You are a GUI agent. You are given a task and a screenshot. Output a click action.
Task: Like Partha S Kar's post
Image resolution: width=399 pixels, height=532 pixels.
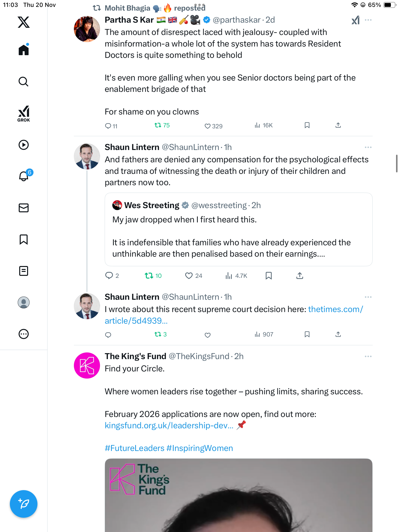[208, 126]
